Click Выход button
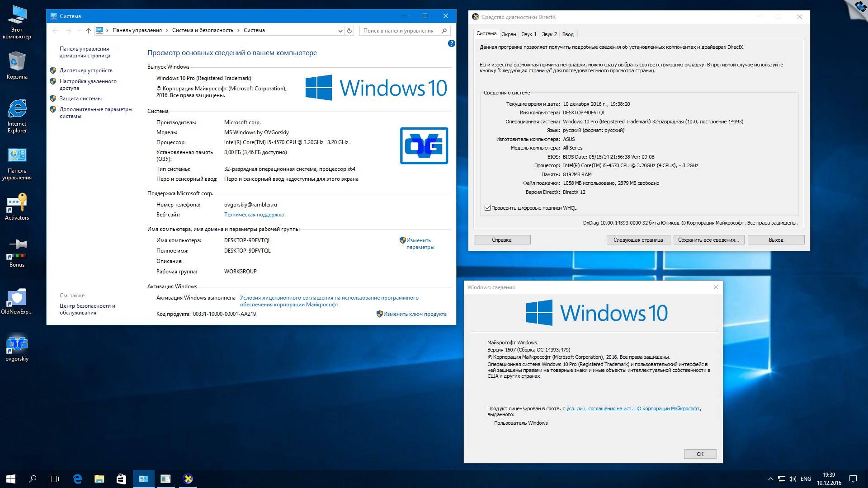 click(x=776, y=240)
